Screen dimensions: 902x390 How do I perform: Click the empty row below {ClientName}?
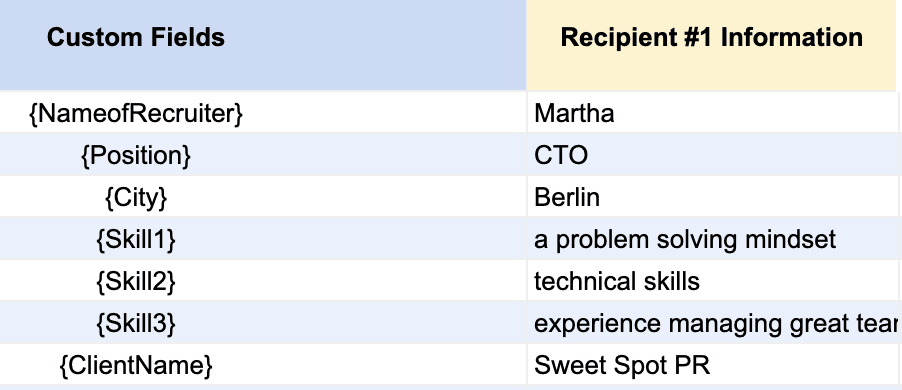[x=263, y=388]
